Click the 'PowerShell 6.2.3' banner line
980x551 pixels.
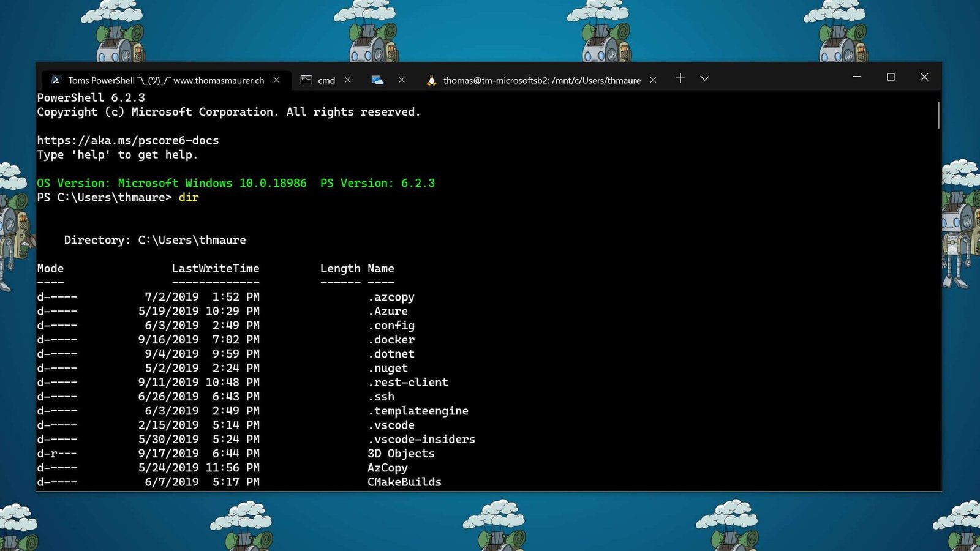(x=91, y=97)
